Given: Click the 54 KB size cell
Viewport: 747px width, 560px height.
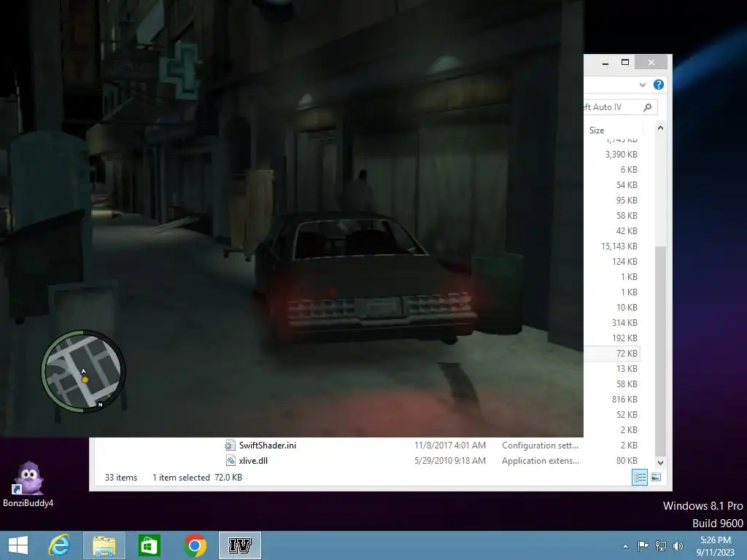Looking at the screenshot, I should (x=627, y=184).
